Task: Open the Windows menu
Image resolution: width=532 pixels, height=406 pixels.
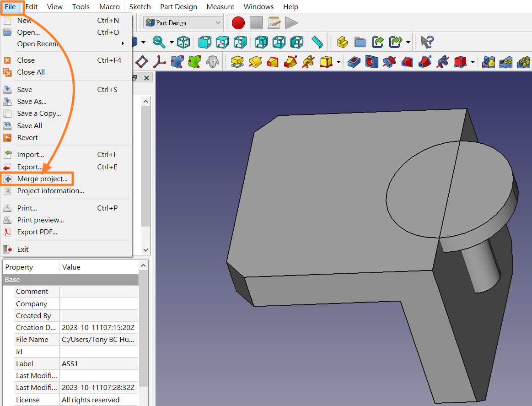Action: coord(258,7)
